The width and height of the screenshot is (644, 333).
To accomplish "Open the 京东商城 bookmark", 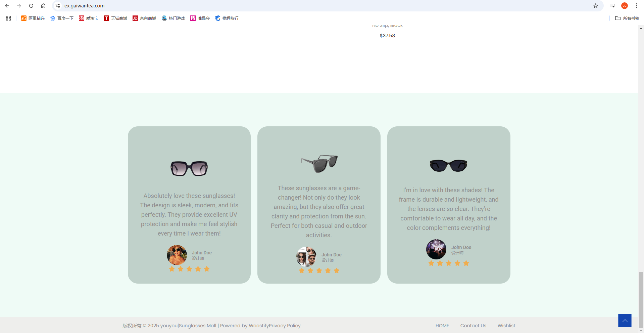I will coord(144,18).
